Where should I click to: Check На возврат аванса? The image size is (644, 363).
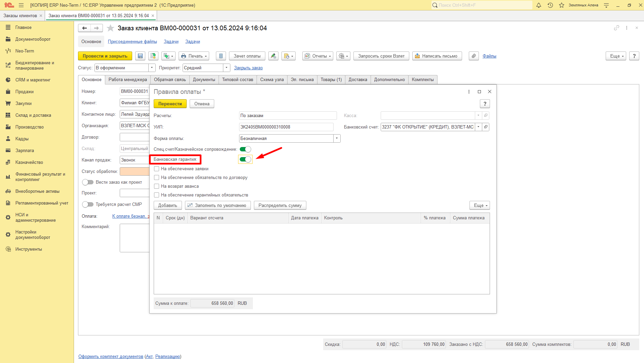point(156,186)
